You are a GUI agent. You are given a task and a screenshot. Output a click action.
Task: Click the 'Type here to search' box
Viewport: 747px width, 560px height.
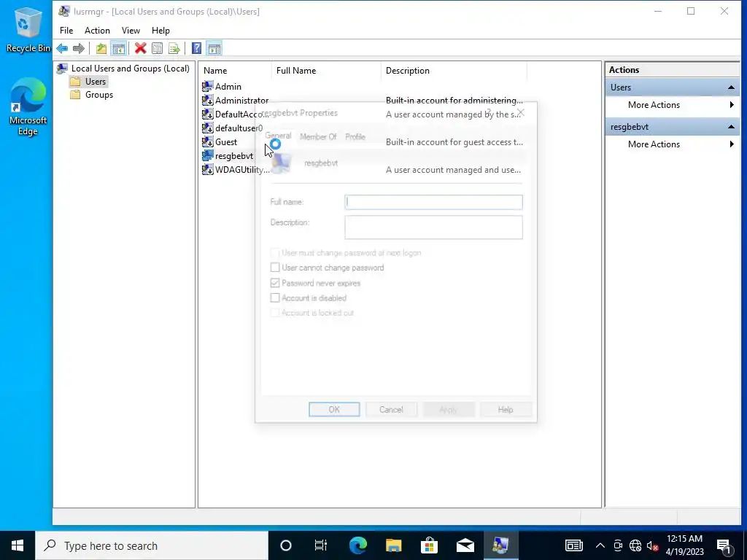pyautogui.click(x=152, y=545)
